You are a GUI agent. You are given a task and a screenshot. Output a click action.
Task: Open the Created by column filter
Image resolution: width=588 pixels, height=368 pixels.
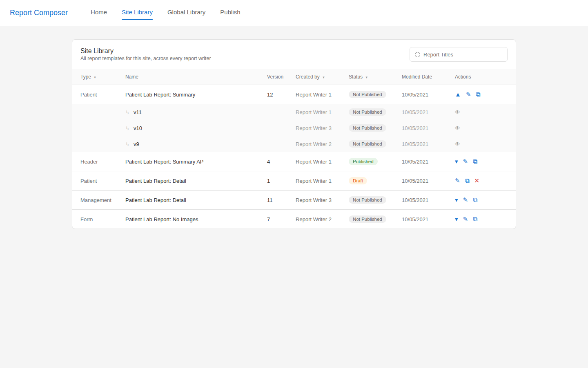point(323,77)
